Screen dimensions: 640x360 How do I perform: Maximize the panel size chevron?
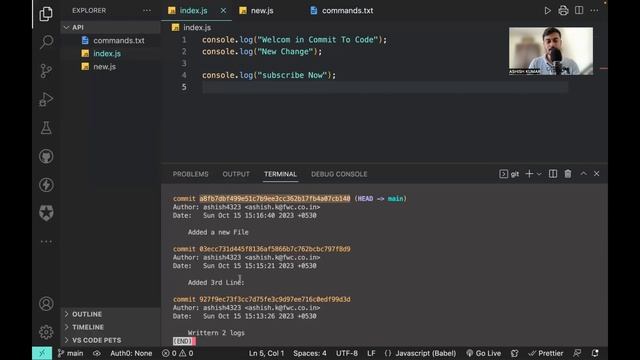(x=584, y=174)
